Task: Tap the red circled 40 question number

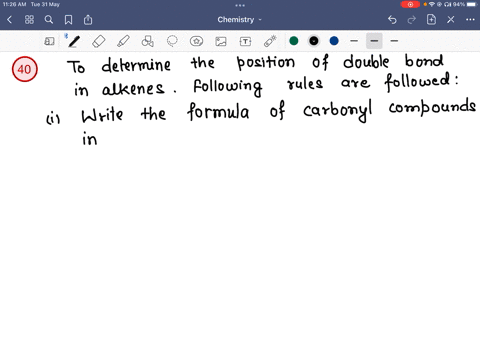Action: [25, 69]
